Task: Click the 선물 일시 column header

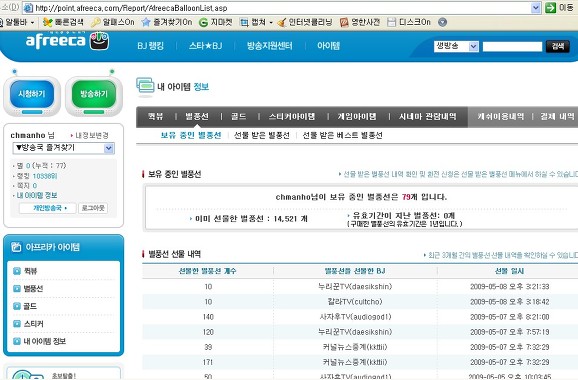Action: pyautogui.click(x=509, y=271)
